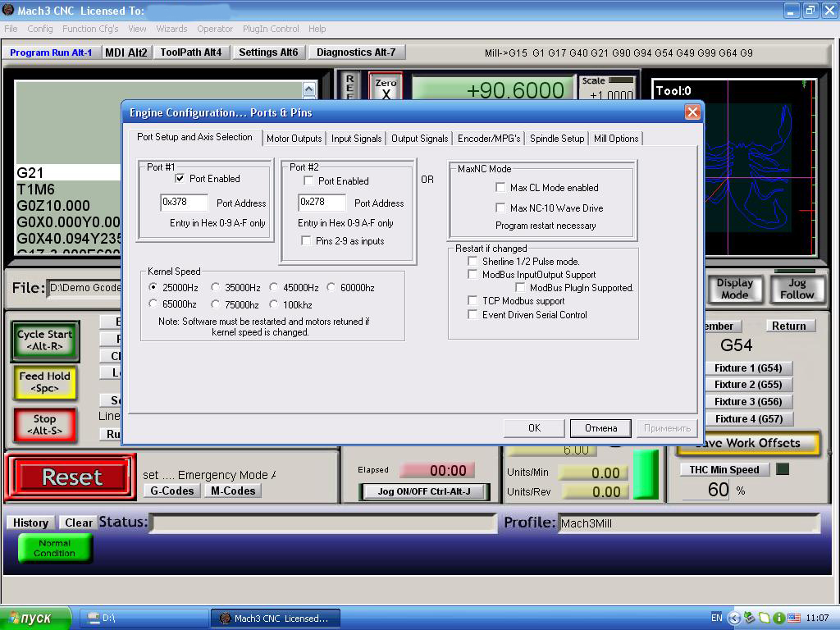
Task: Click the green feed rate bar
Action: pyautogui.click(x=646, y=475)
